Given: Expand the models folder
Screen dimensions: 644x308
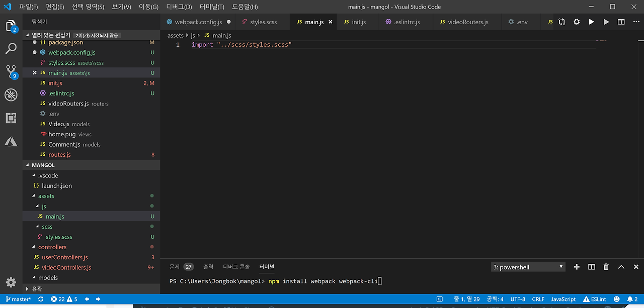Looking at the screenshot, I should click(91, 278).
